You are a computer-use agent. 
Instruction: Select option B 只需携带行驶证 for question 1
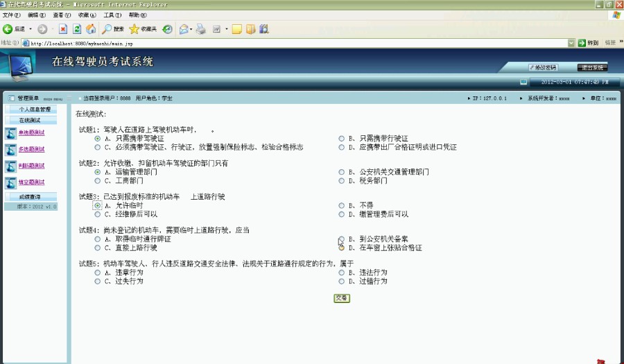[x=341, y=139]
